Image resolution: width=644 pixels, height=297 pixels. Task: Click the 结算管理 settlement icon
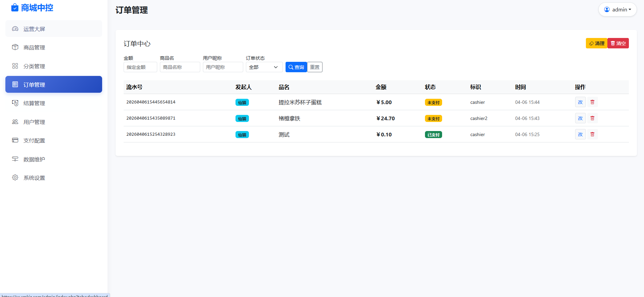[x=15, y=103]
